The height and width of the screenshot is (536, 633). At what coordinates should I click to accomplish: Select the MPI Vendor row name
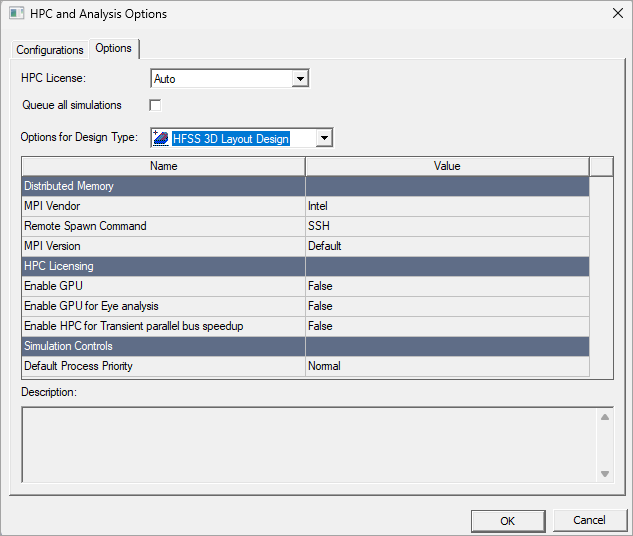coord(163,206)
